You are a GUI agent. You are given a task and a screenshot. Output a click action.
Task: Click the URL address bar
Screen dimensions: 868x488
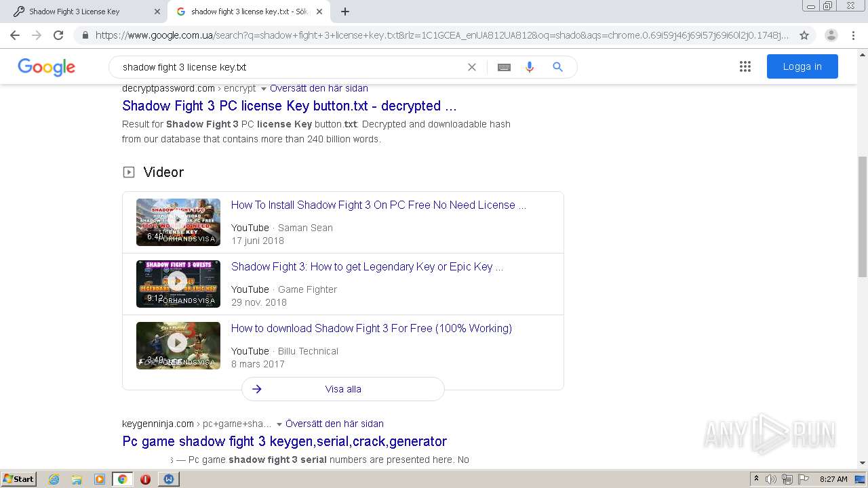(441, 35)
